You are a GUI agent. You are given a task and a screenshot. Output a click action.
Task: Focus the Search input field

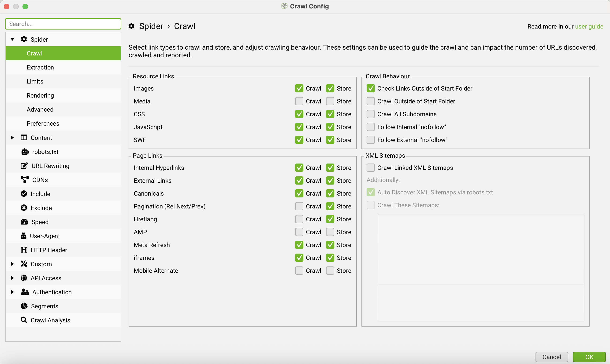63,24
